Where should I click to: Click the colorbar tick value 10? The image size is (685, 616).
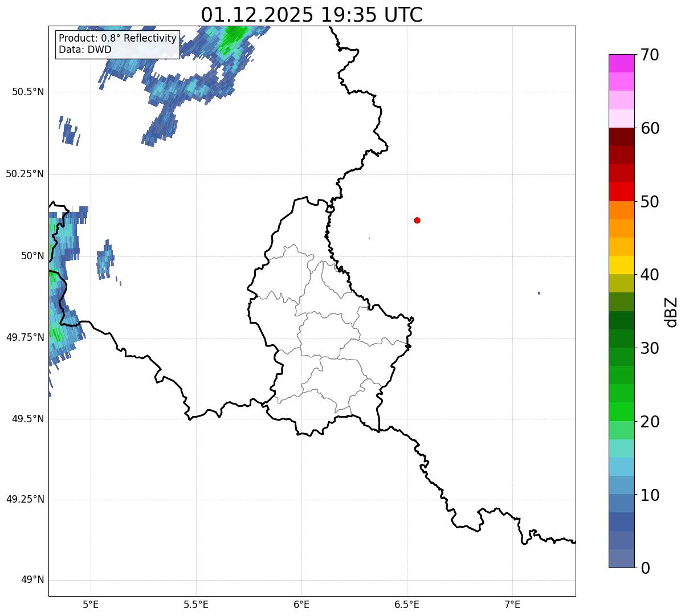pos(650,495)
